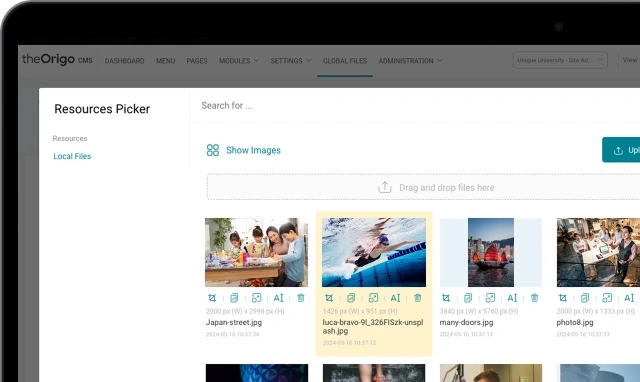This screenshot has height=382, width=640.
Task: Go to the Dashboard menu item
Action: 124,61
